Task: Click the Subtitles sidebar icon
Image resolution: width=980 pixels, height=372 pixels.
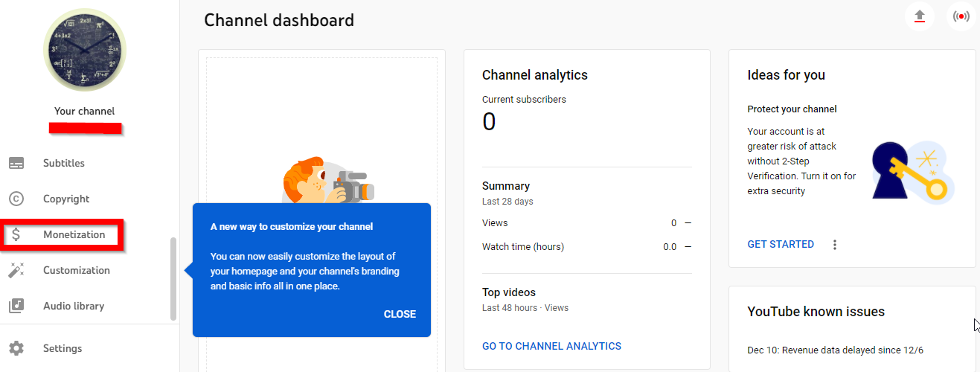Action: click(x=16, y=163)
